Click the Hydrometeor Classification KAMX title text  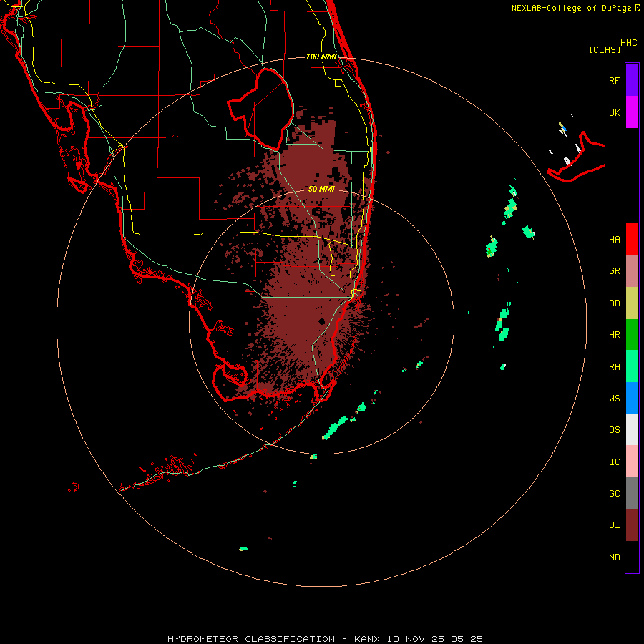coord(325,639)
